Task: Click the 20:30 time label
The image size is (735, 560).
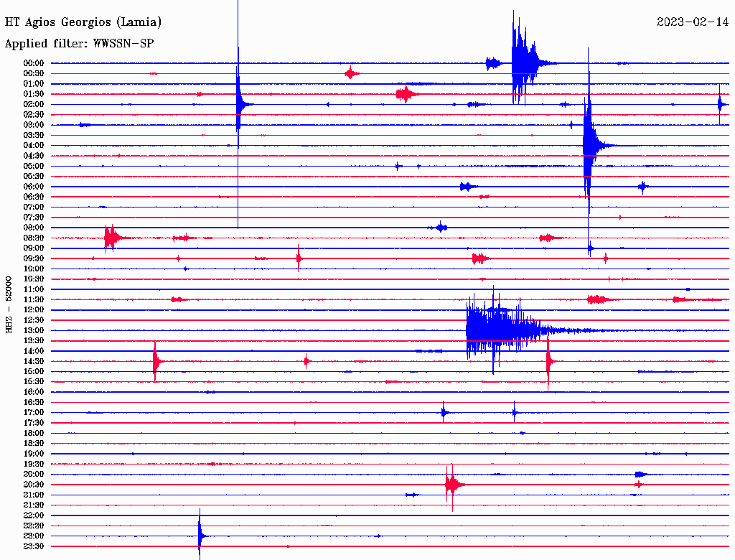Action: (34, 485)
